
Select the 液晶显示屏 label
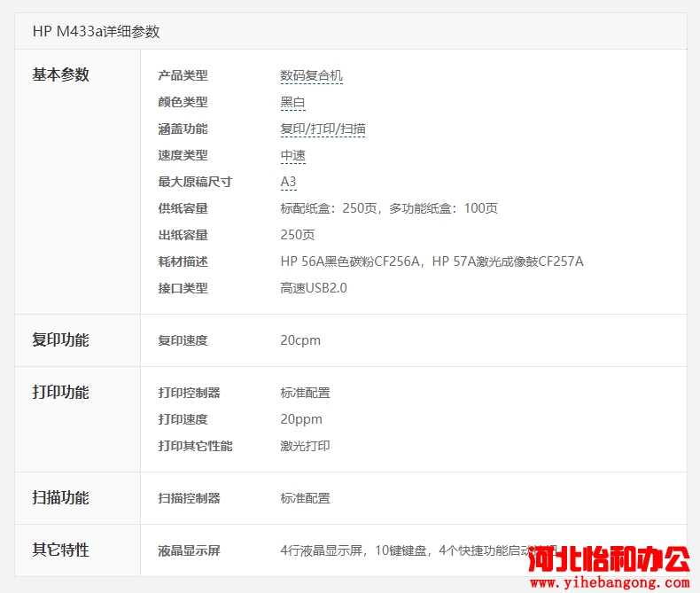click(190, 550)
